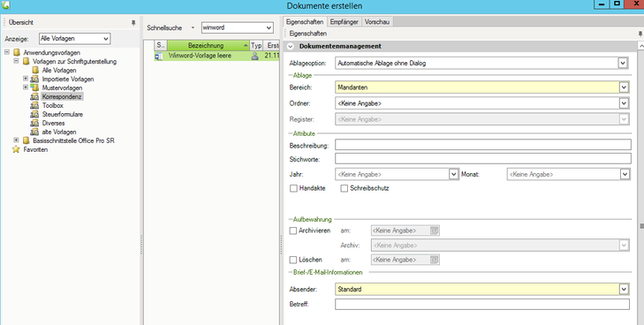Select Korrespondenz in the tree
The height and width of the screenshot is (325, 644).
coord(62,97)
